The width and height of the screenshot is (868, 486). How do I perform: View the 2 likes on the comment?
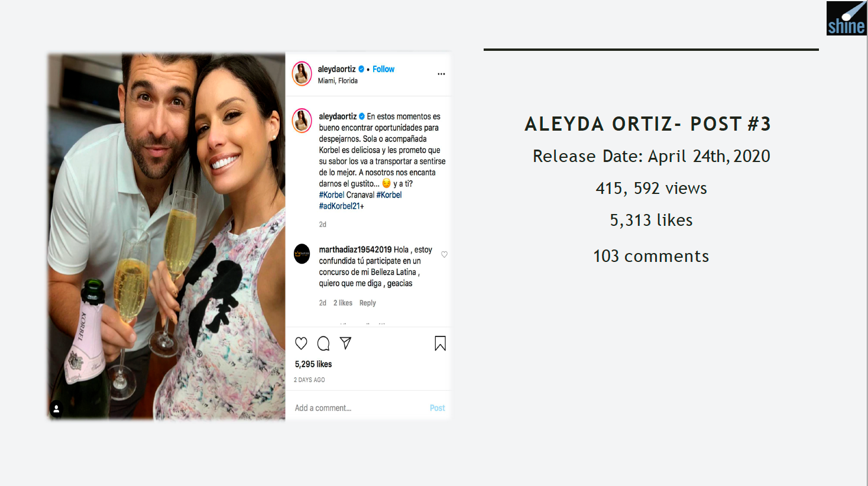[342, 303]
